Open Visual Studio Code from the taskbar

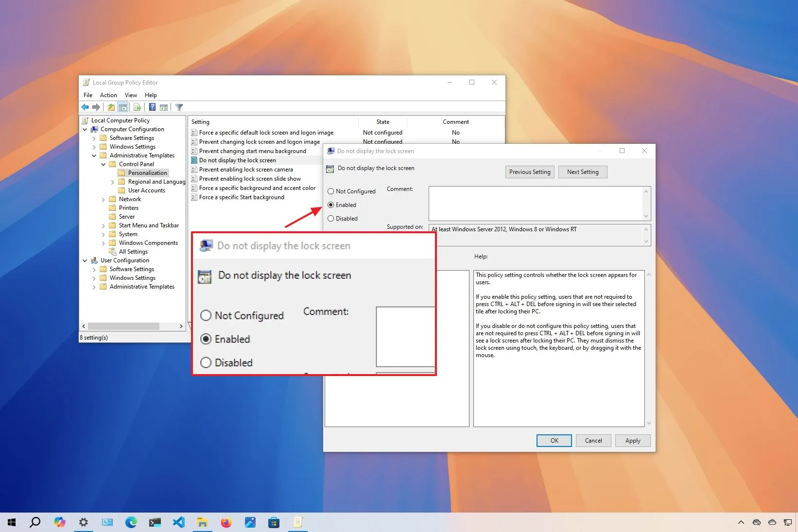[179, 522]
